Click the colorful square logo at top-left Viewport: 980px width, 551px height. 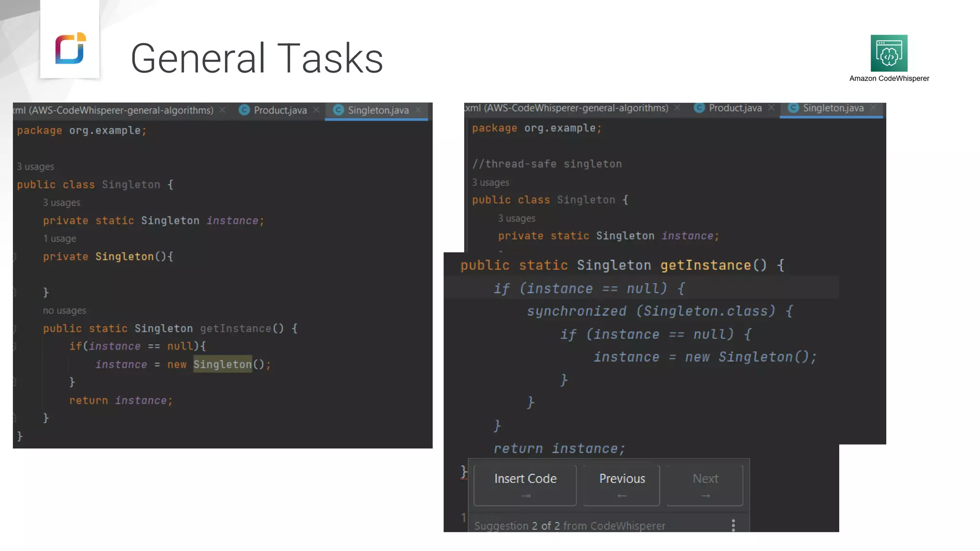[x=70, y=48]
